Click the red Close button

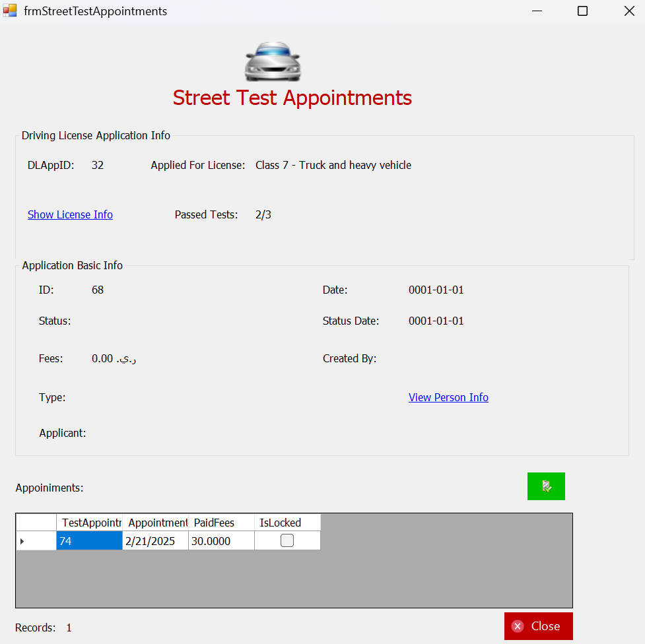click(539, 626)
